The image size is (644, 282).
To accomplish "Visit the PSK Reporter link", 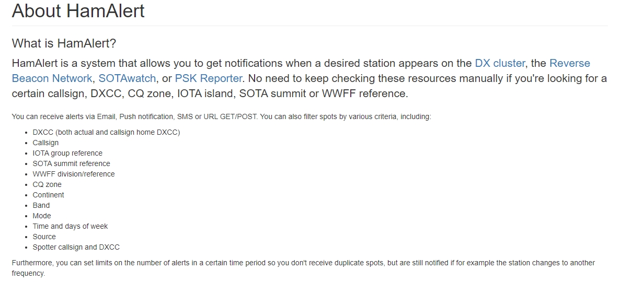I will point(209,78).
